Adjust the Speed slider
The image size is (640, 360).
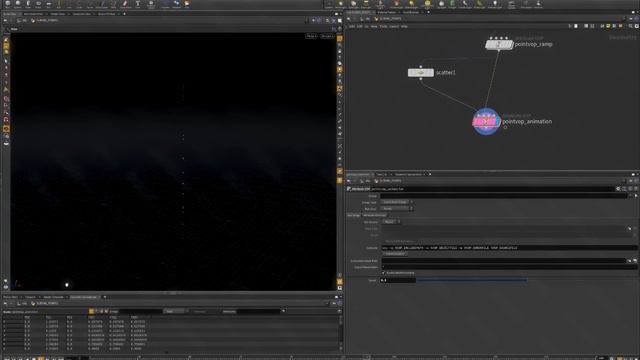click(x=471, y=280)
